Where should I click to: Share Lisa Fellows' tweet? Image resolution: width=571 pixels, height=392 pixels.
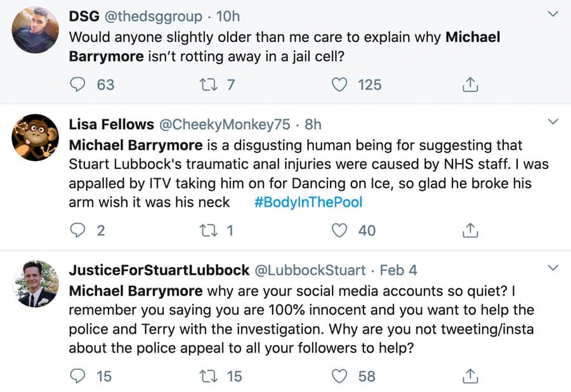470,230
